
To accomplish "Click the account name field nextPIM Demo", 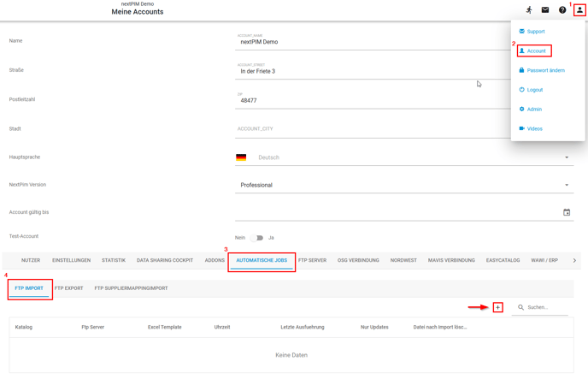I will click(373, 42).
